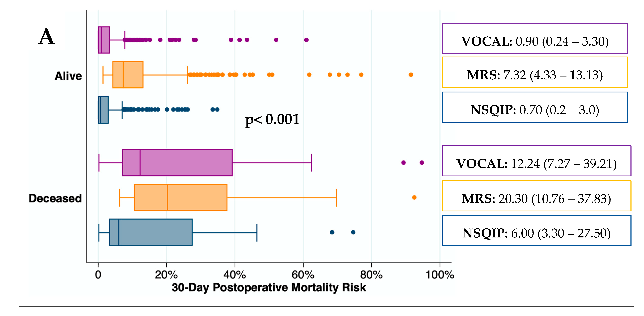Select the NSQIP: 6.00 (3.30 – 27.50) box
The image size is (644, 316).
pos(536,230)
